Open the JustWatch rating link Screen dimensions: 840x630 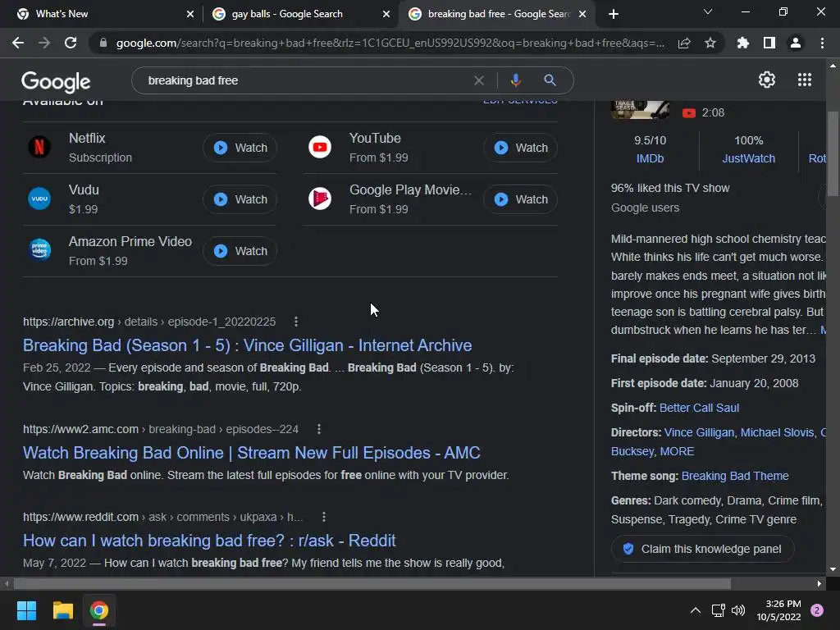pos(748,158)
